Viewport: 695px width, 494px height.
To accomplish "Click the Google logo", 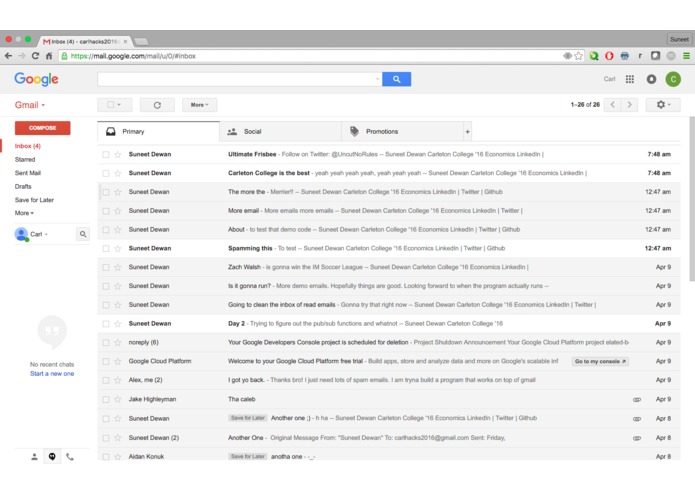I will (36, 79).
